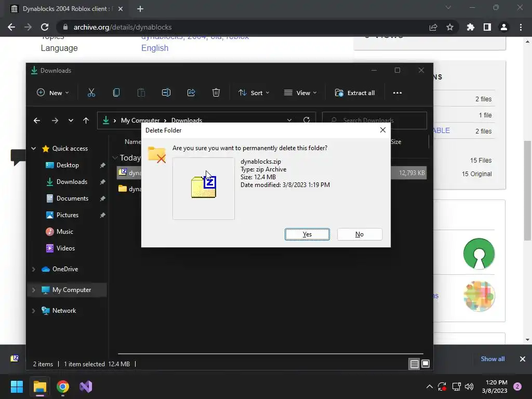Open the New dropdown in Explorer

(x=53, y=92)
